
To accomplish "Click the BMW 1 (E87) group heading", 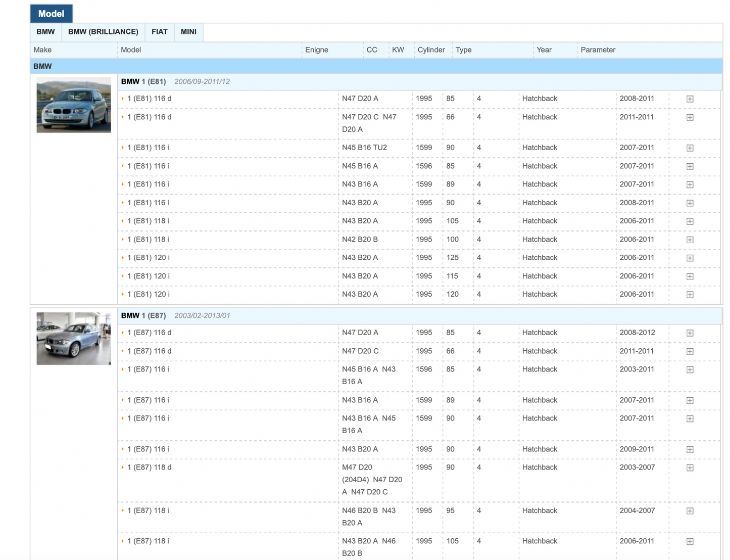I will pos(143,315).
